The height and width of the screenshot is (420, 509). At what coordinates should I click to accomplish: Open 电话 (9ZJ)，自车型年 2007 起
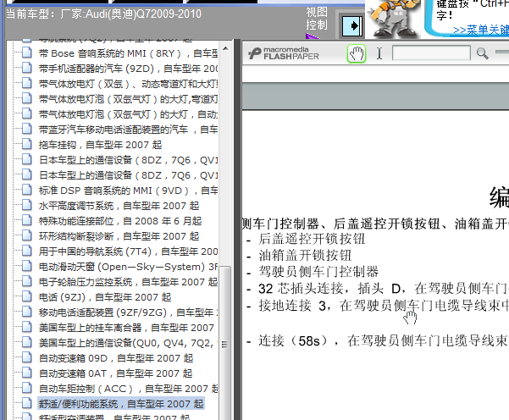click(105, 297)
